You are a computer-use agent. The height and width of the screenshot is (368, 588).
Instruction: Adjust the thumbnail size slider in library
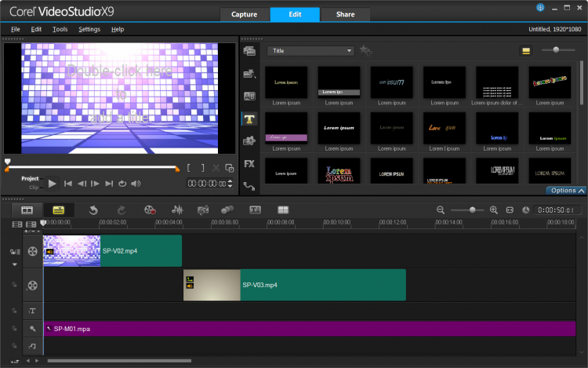coord(557,50)
